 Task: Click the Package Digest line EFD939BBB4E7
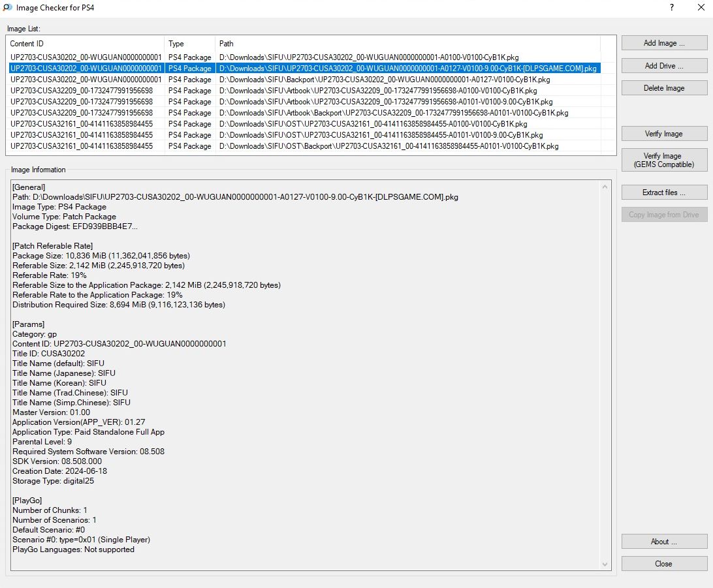[x=75, y=226]
